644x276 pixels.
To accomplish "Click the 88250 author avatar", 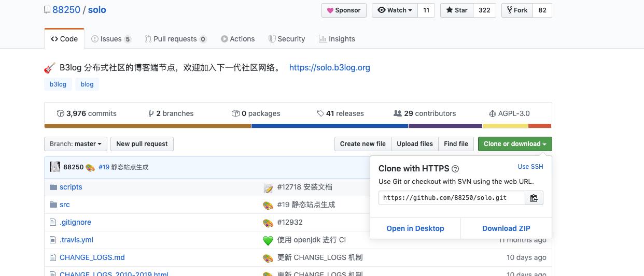I will pos(55,167).
